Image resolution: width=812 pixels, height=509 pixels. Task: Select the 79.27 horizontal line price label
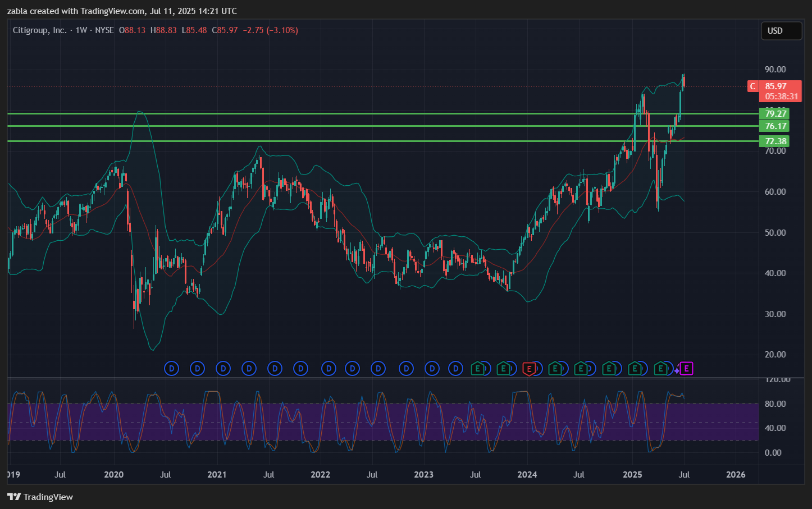[774, 114]
